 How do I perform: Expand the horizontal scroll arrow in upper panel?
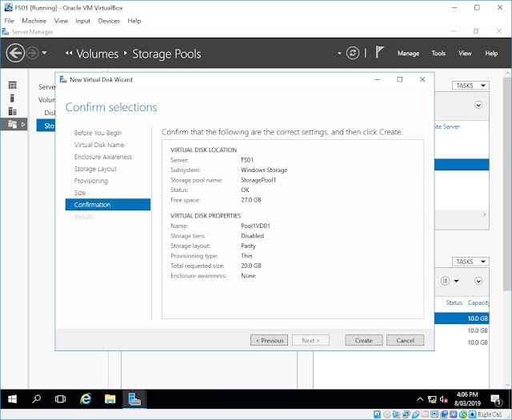[x=485, y=214]
